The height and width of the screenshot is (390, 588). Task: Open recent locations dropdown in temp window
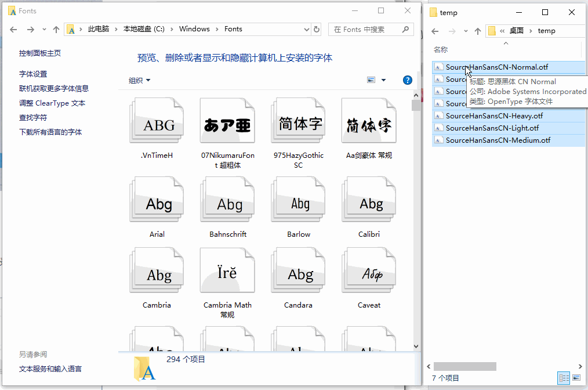point(466,31)
